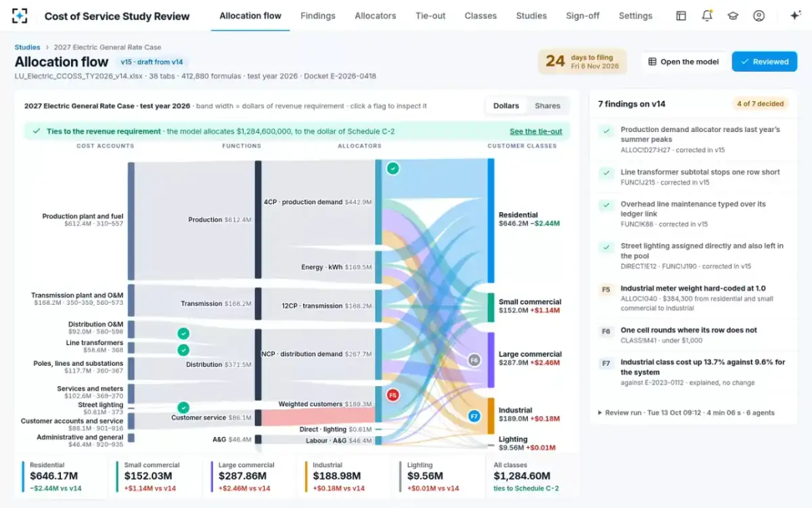The width and height of the screenshot is (812, 508).
Task: Inspect the grey F6 flag on the chart
Action: pos(474,360)
